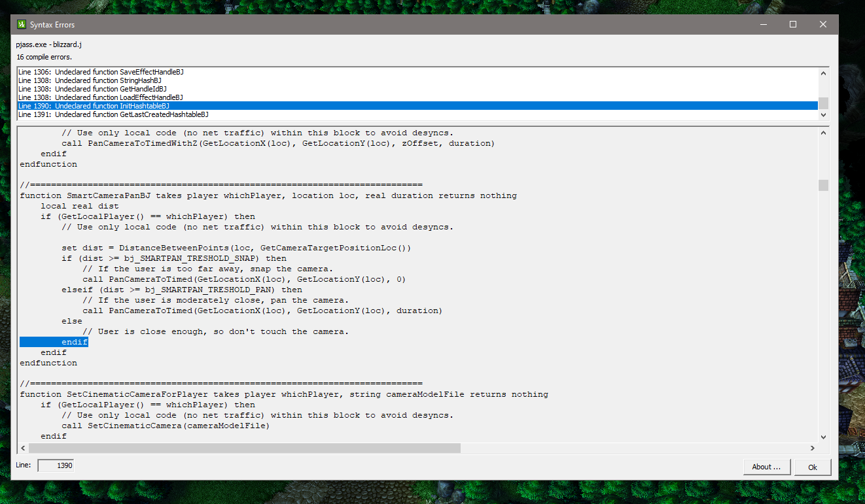Viewport: 865px width, 504px height.
Task: Select error Undeclared function LoadEffectHandleBJ
Action: (417, 97)
